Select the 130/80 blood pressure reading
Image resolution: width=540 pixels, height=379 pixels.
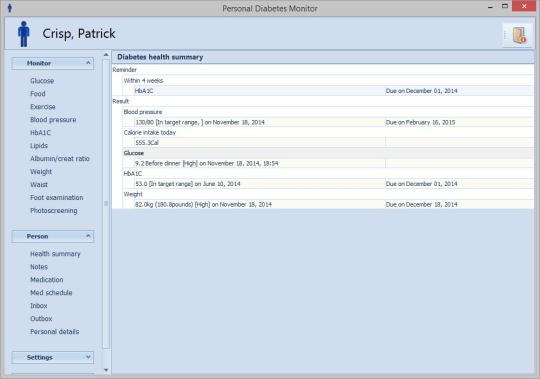click(x=260, y=122)
